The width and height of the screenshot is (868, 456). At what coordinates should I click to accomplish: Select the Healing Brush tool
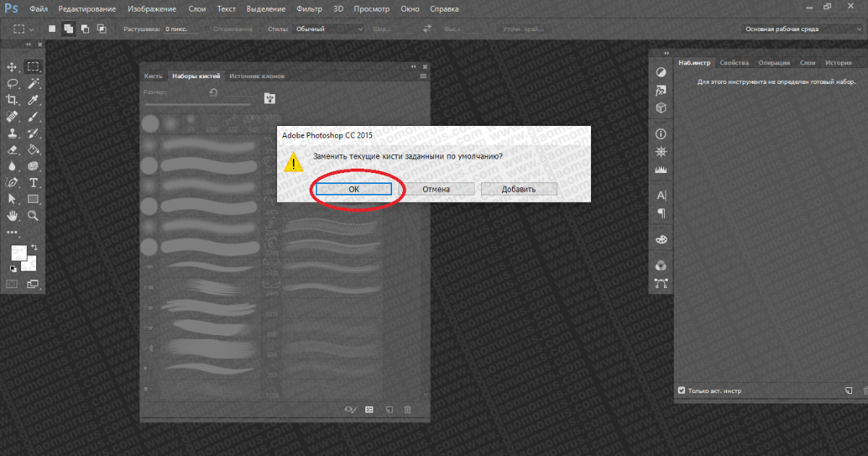(x=12, y=117)
